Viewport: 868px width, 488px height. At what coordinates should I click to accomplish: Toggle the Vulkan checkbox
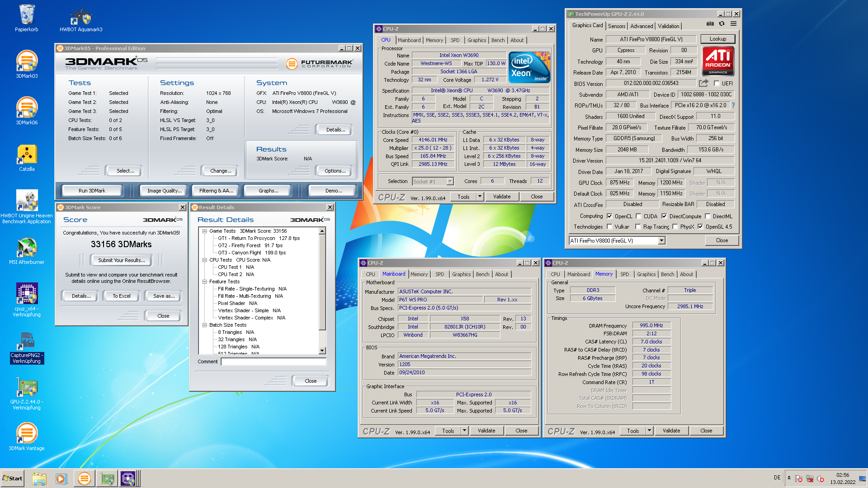[609, 227]
